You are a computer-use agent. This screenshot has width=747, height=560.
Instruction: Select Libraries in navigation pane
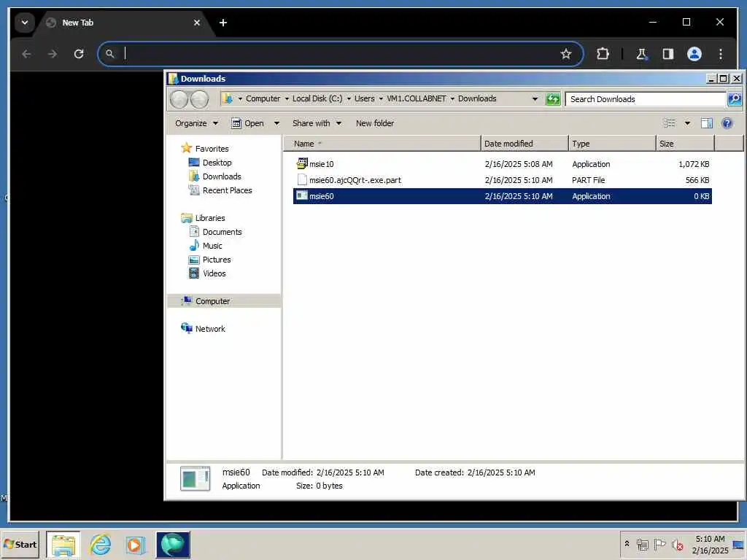[x=203, y=218]
